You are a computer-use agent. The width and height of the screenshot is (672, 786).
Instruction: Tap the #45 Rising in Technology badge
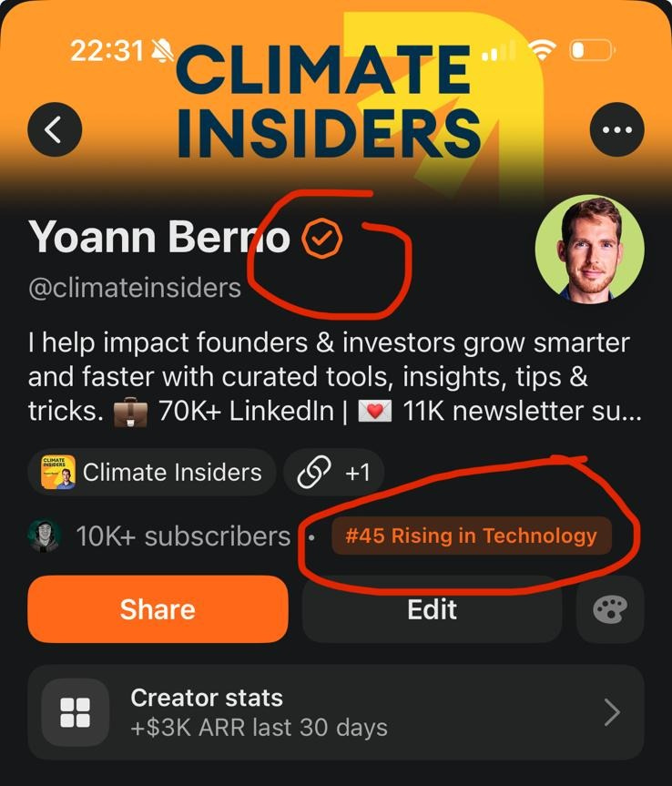471,536
